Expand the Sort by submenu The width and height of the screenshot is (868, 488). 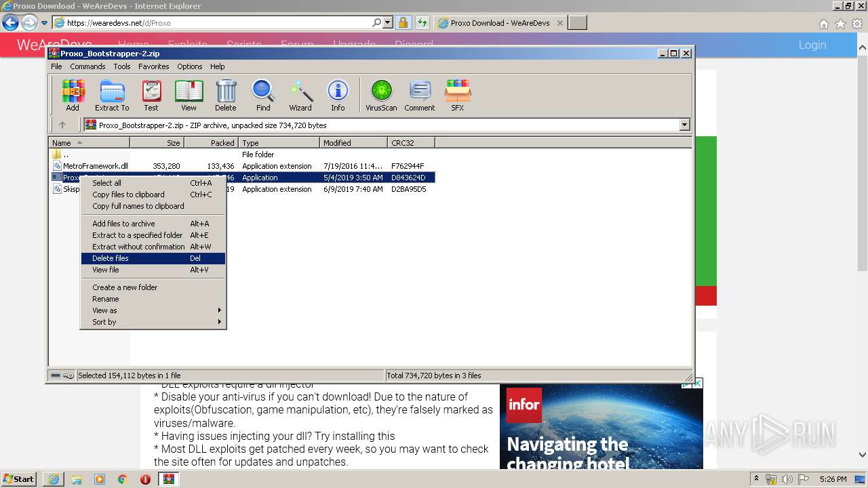click(153, 322)
